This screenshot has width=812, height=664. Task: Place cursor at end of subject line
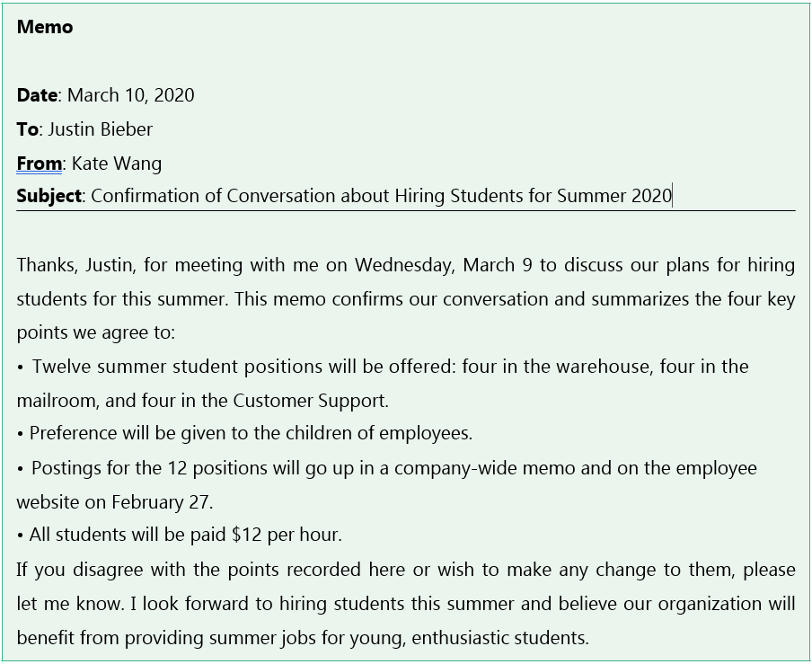click(x=673, y=196)
